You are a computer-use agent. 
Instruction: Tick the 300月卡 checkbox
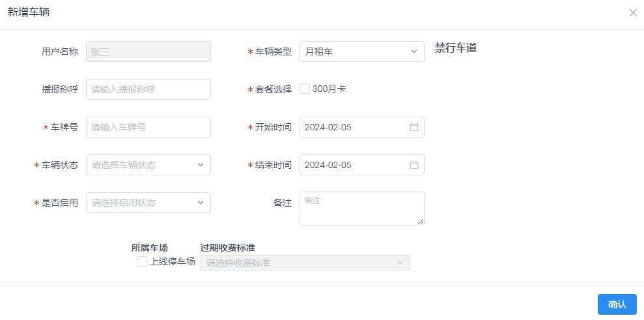click(305, 89)
